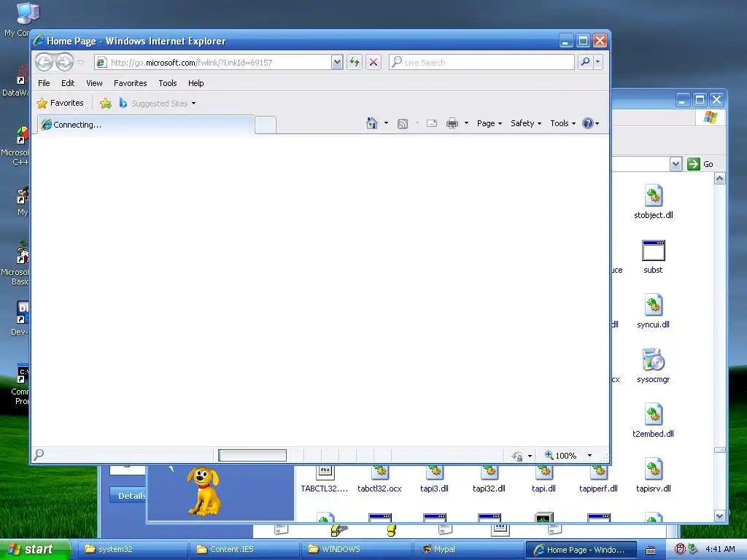Stop loading with the red X button
This screenshot has width=747, height=560.
(373, 62)
